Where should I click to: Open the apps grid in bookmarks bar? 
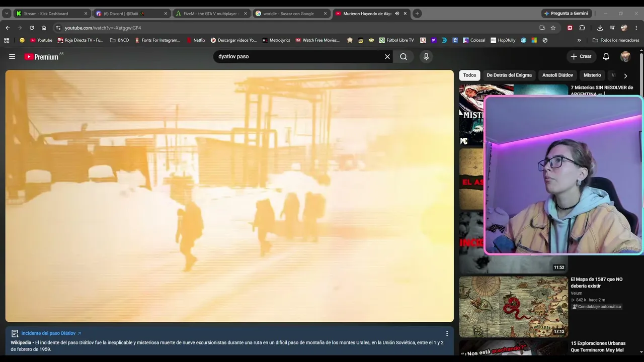click(7, 40)
